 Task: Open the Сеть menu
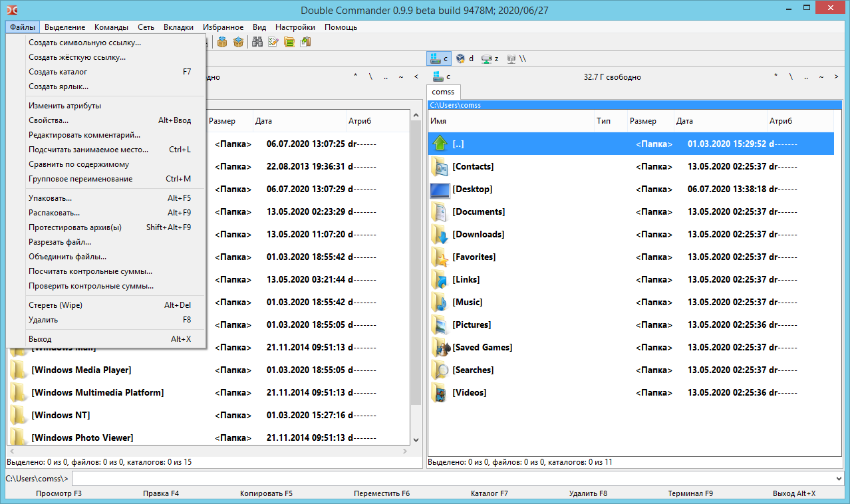coord(146,27)
